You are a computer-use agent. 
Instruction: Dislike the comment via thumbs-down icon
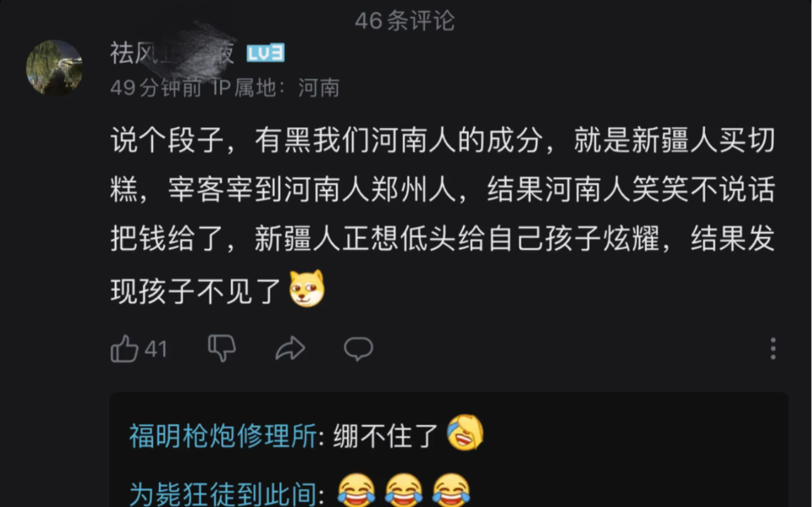point(222,348)
